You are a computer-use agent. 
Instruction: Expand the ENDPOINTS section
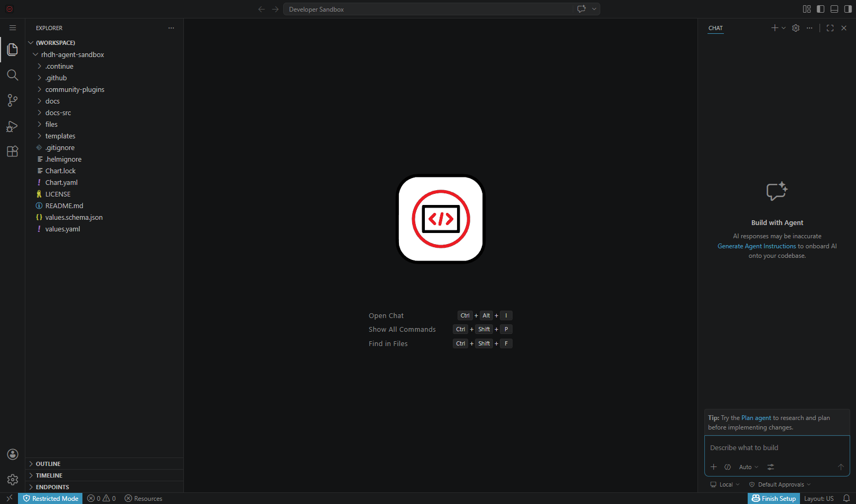105,487
